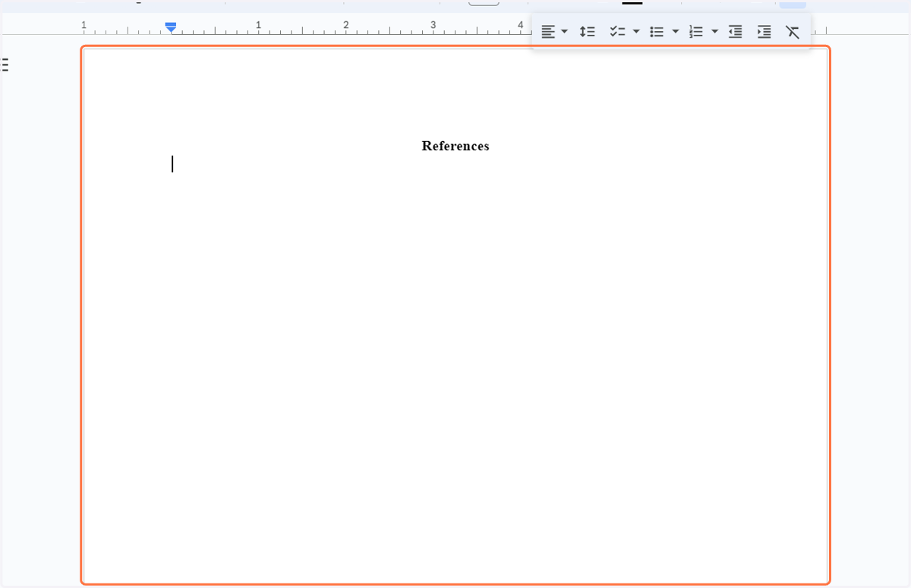Insert a checklist
Viewport: 911px width, 588px height.
pyautogui.click(x=617, y=32)
